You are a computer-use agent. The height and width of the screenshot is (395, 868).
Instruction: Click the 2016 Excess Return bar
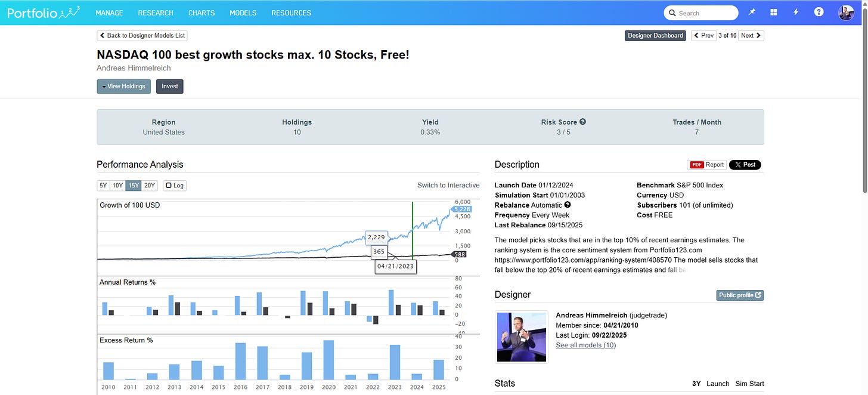click(241, 361)
